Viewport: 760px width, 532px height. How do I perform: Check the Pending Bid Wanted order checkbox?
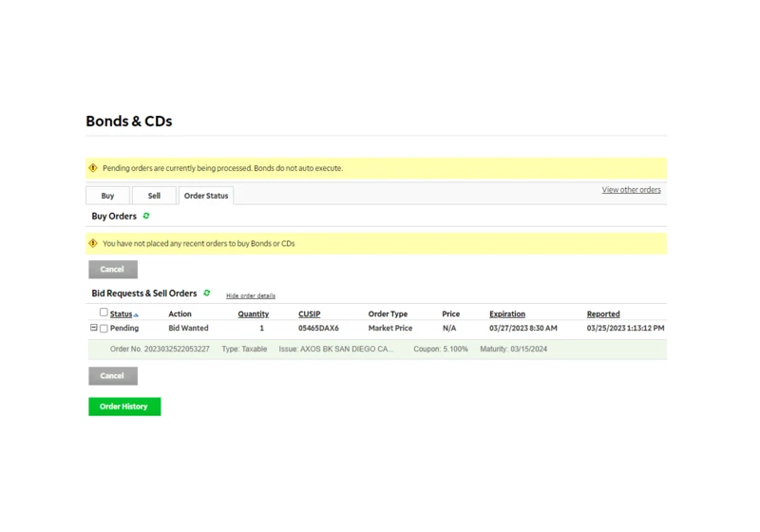(x=104, y=329)
